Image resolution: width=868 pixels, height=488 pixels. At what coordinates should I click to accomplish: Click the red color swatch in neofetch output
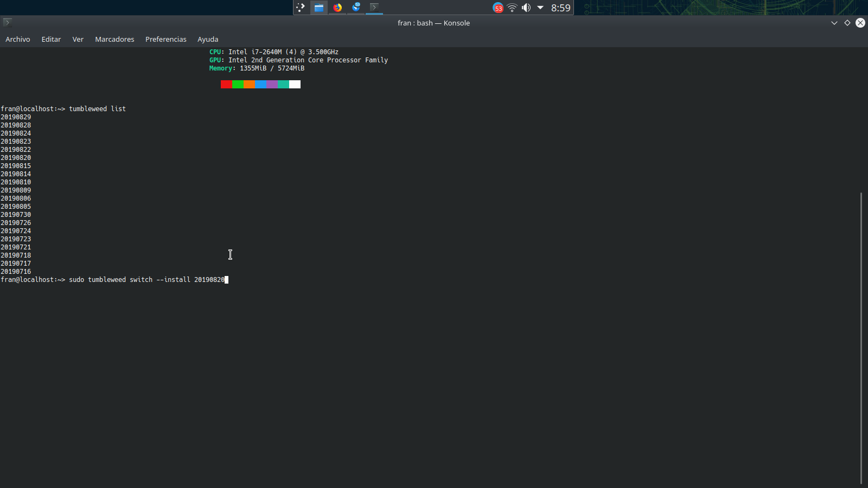click(226, 85)
